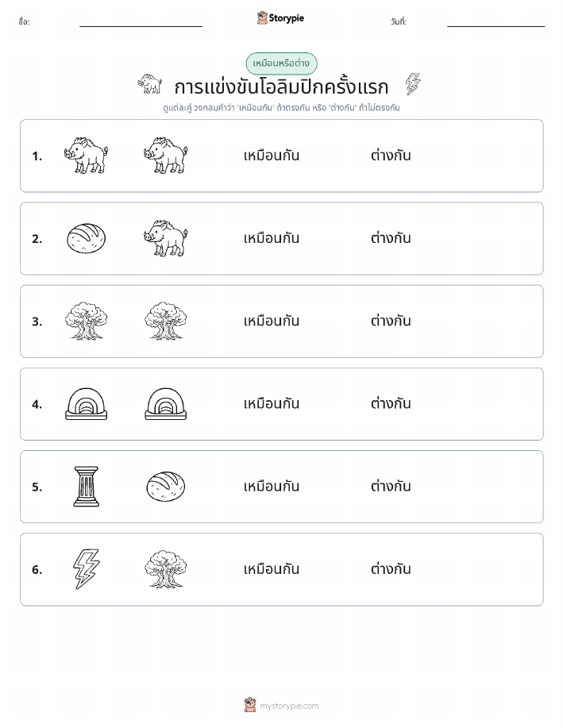The width and height of the screenshot is (563, 728).
Task: Select 'เหมือนกัน' for question 1
Action: 272,156
